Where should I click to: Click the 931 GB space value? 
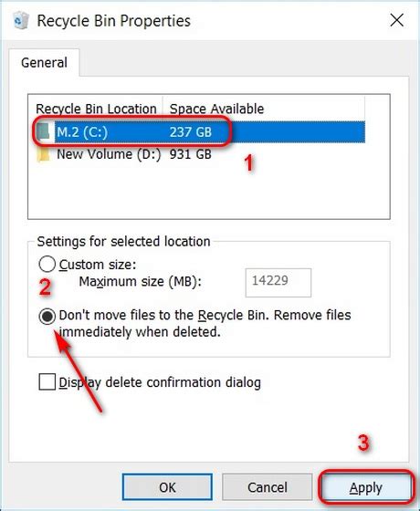[x=191, y=154]
